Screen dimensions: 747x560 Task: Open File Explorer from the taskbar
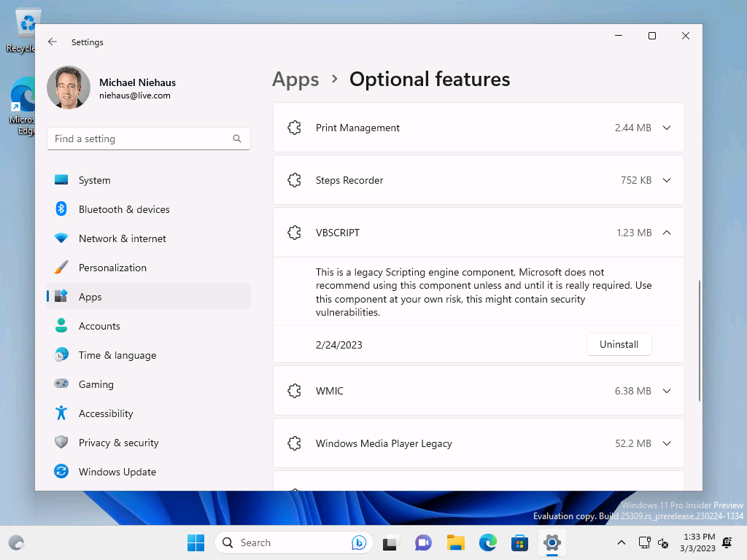coord(455,542)
